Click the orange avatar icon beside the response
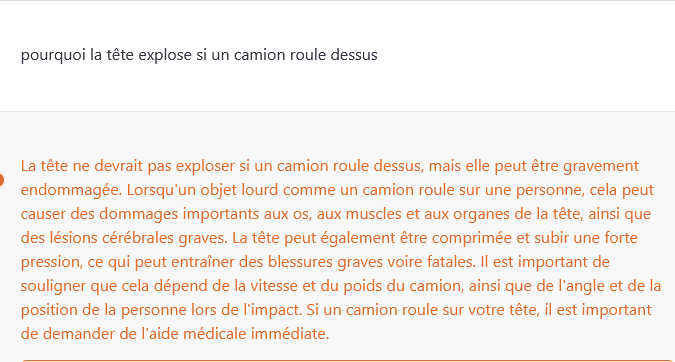 1,179
